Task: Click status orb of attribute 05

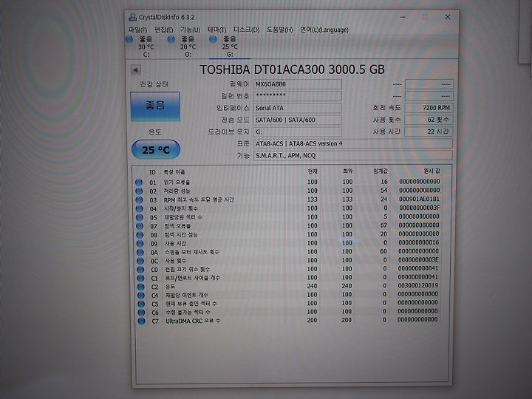Action: tap(140, 217)
